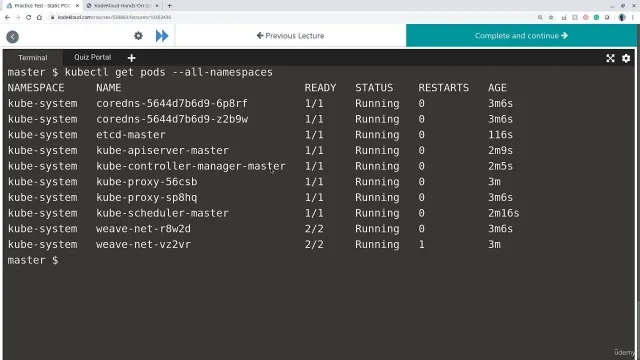Switch to the Quiz Portal tab
This screenshot has width=640, height=360.
[93, 57]
